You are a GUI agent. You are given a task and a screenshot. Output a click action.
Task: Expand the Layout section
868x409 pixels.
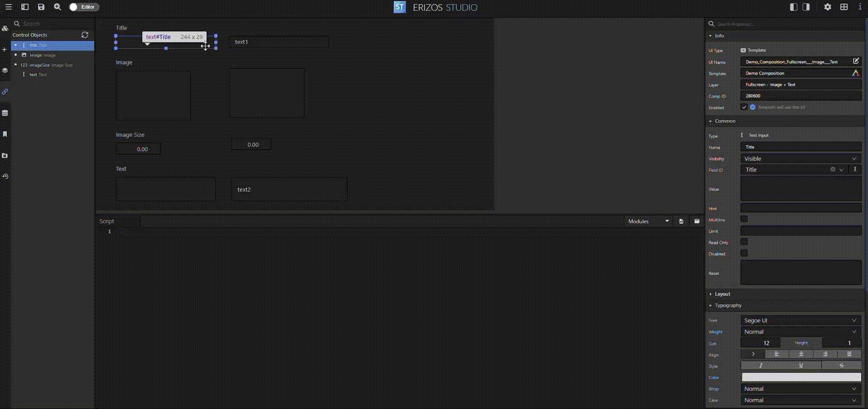click(722, 294)
